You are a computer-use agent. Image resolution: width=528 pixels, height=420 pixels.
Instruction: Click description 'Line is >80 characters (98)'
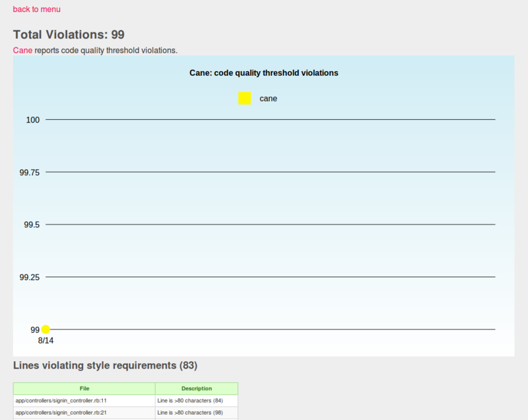pyautogui.click(x=197, y=413)
